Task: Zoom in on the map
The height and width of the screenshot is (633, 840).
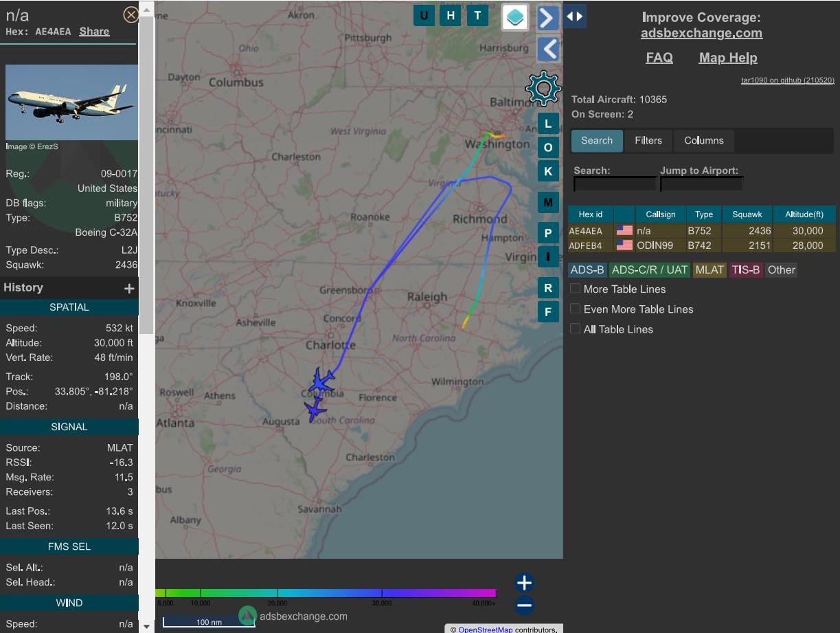Action: (x=524, y=583)
